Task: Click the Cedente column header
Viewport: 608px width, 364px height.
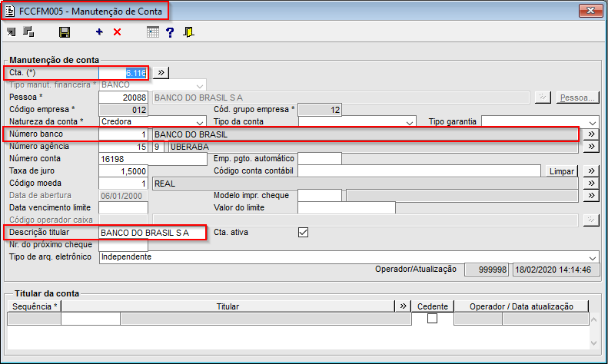Action: (x=432, y=306)
